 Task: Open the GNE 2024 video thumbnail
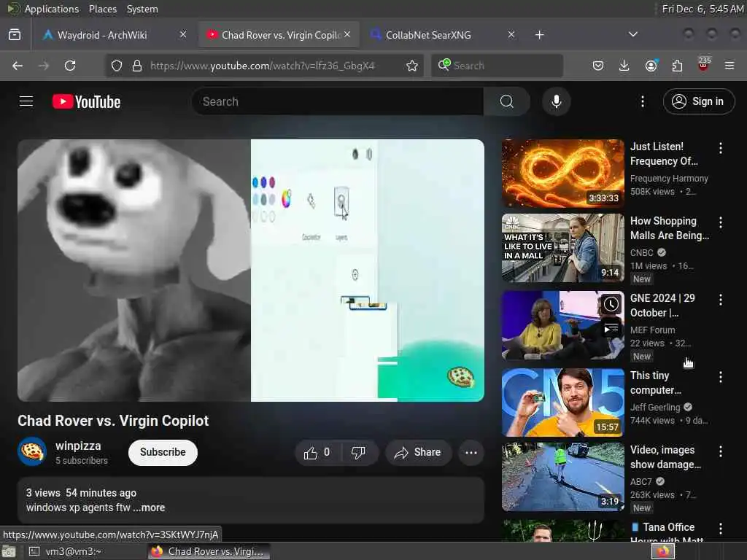pyautogui.click(x=562, y=325)
